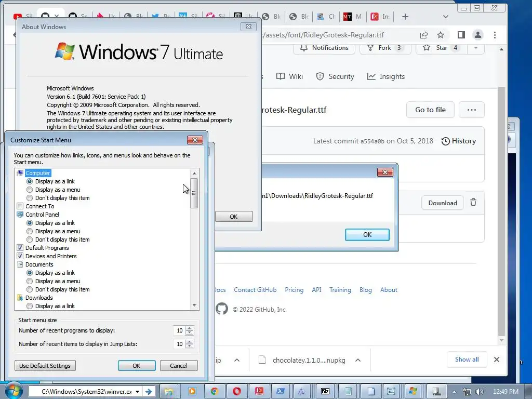Expand the chocolatey nupkg download options
The height and width of the screenshot is (399, 532).
358,360
